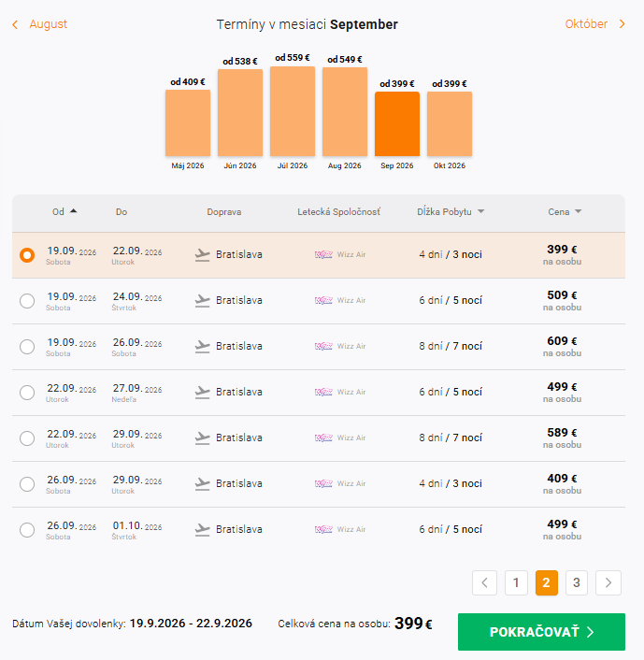644x660 pixels.
Task: Select the 22.09 to 27.09 date radio button
Action: tap(27, 393)
